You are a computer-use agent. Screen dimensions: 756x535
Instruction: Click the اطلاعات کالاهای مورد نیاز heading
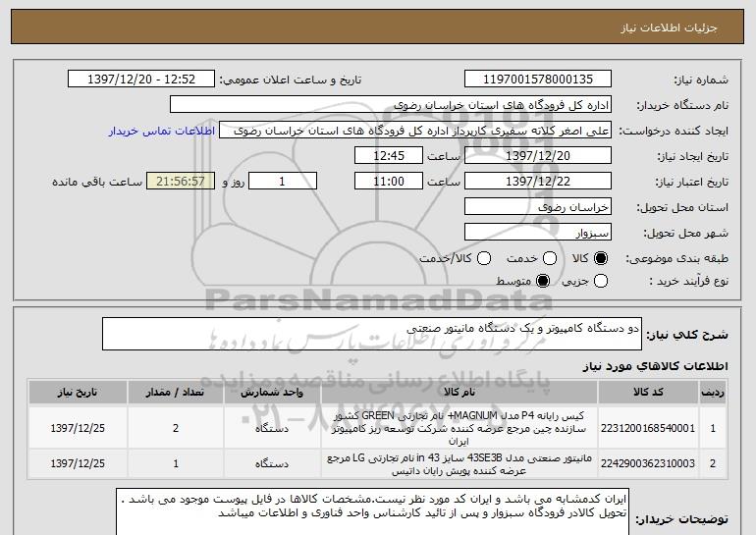click(655, 366)
